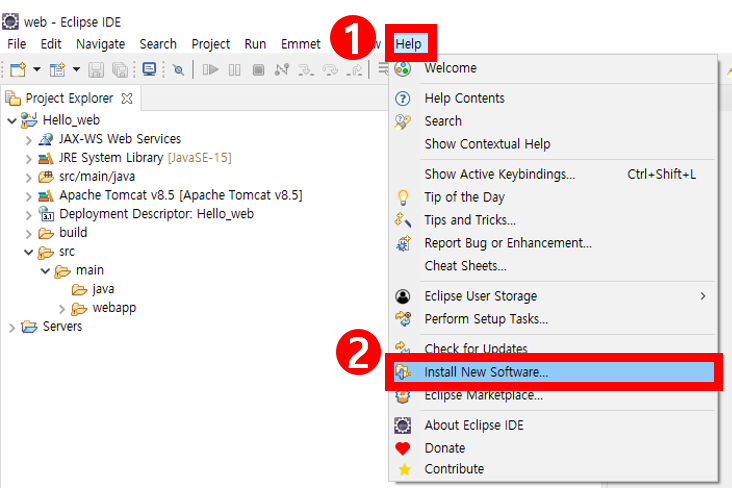
Task: Collapse the src folder node
Action: [28, 252]
